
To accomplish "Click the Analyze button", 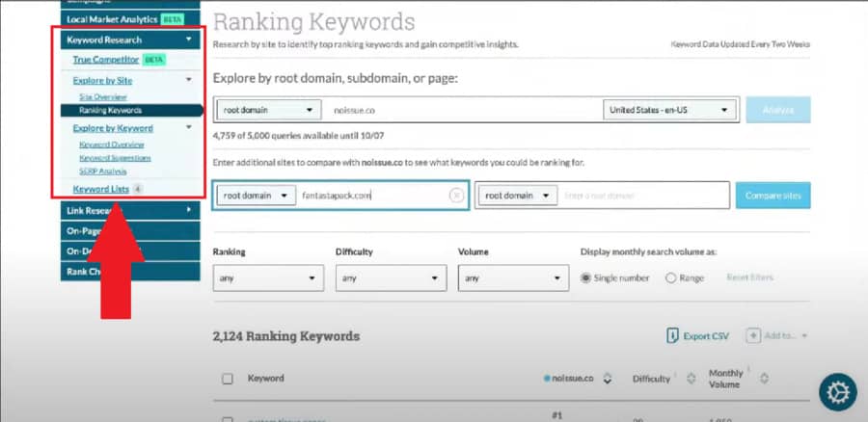I will (777, 110).
